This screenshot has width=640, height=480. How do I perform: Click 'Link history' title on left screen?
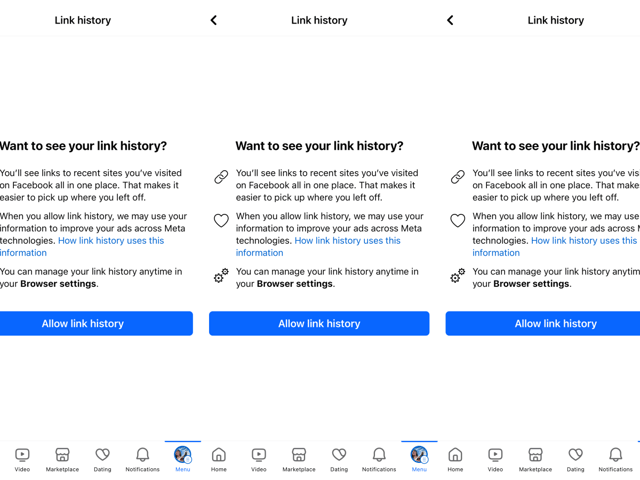83,20
